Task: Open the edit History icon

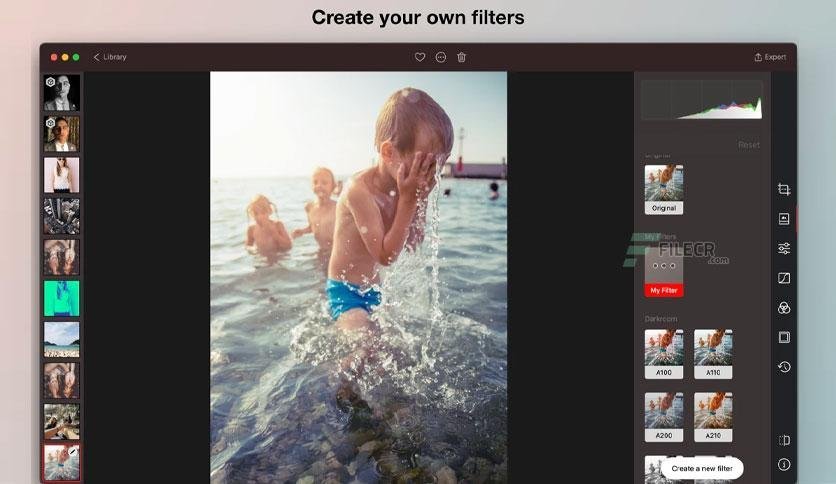Action: click(784, 367)
